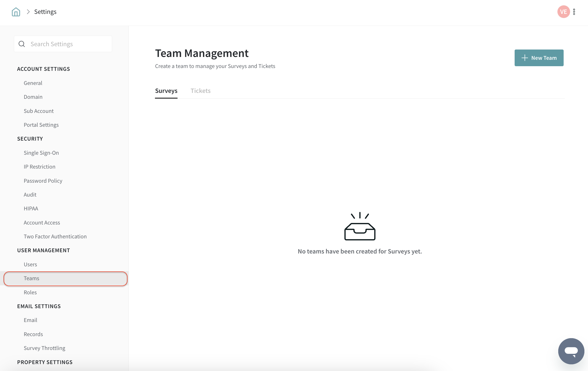Viewport: 588px width, 371px height.
Task: Open the three-dot menu next to the avatar
Action: (x=574, y=12)
